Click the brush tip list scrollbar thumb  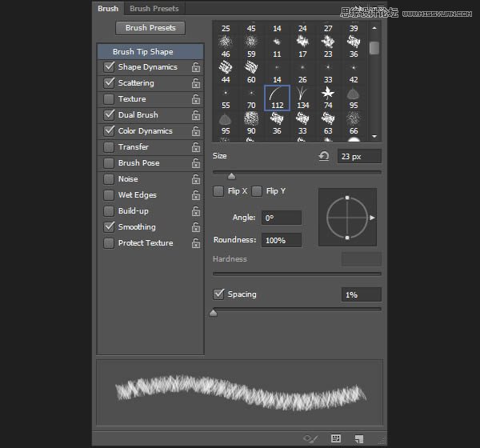(374, 48)
